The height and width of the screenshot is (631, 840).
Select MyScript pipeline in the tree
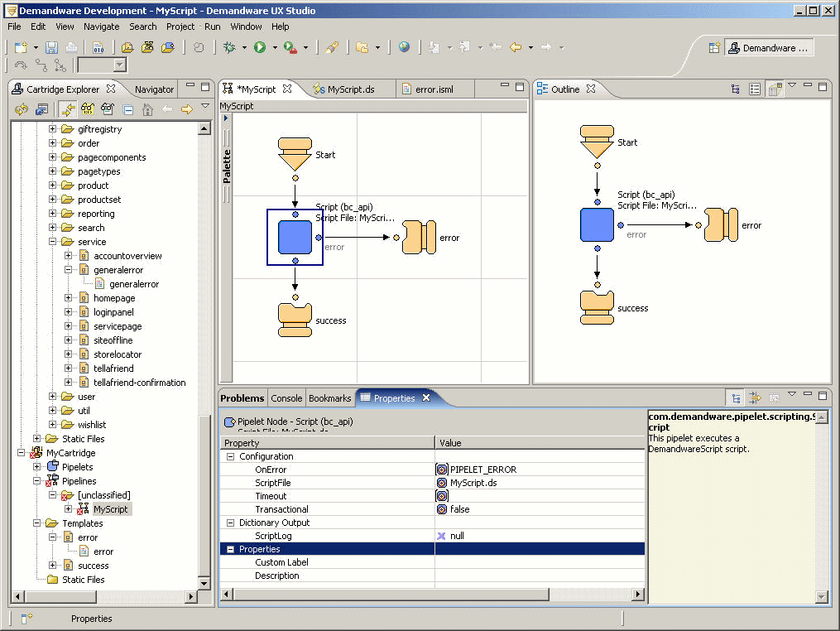[110, 509]
